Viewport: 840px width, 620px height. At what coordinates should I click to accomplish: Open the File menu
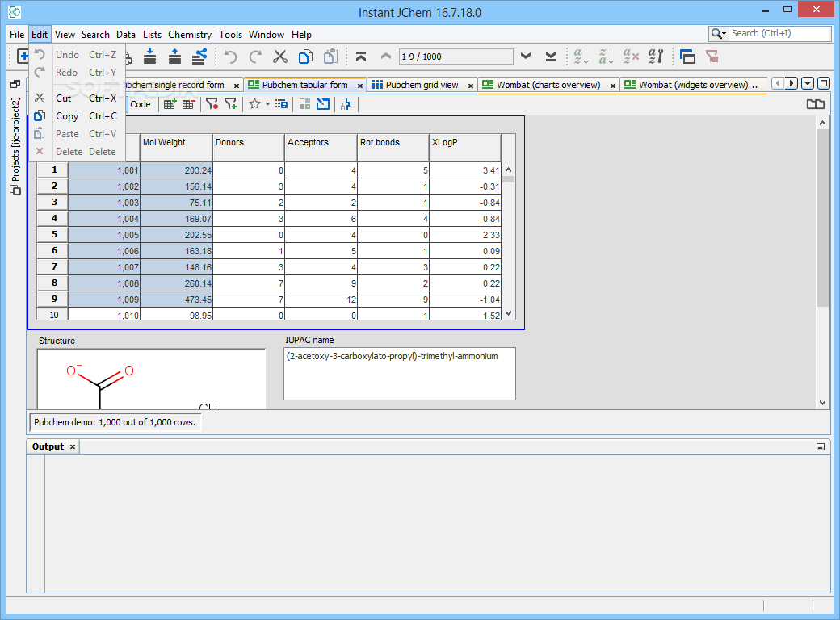(x=17, y=34)
